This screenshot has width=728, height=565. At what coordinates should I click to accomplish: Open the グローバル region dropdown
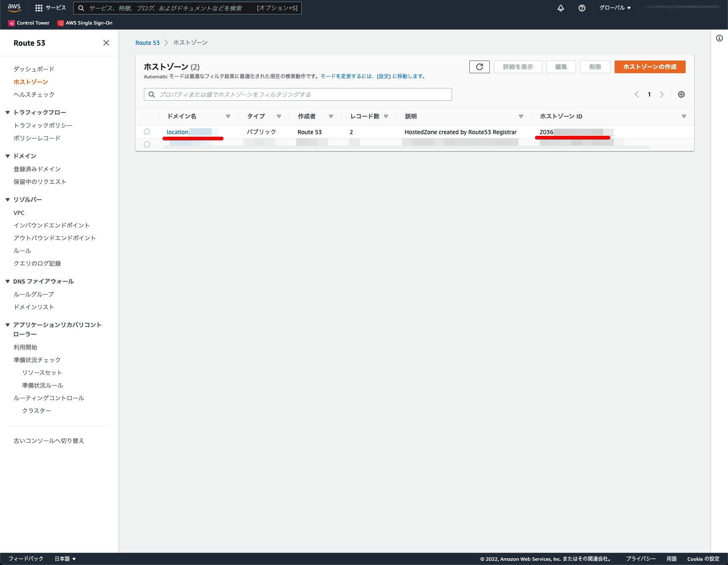(x=615, y=8)
